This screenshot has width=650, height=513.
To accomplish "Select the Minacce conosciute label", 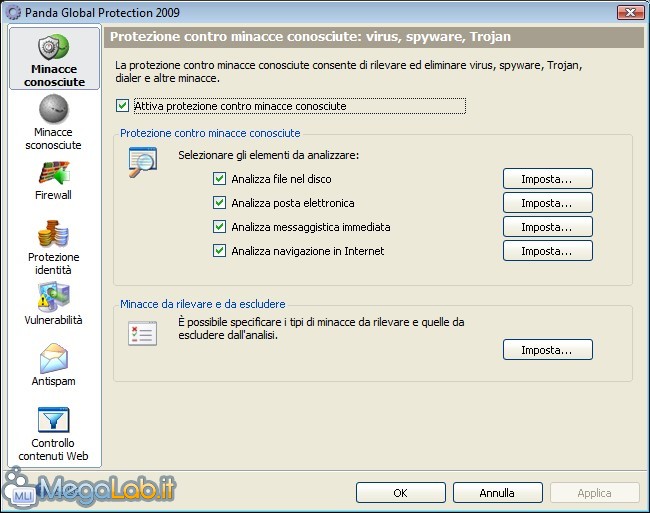I will [x=54, y=75].
